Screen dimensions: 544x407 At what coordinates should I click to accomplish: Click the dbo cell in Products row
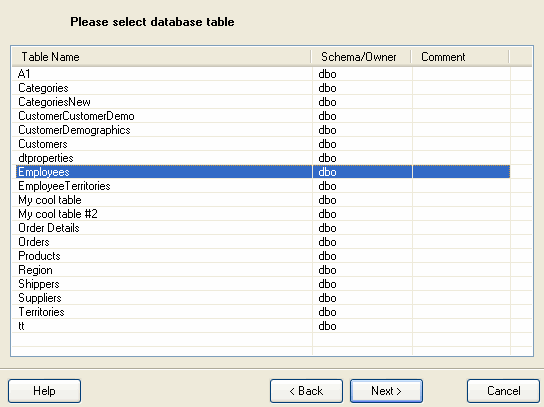[362, 256]
